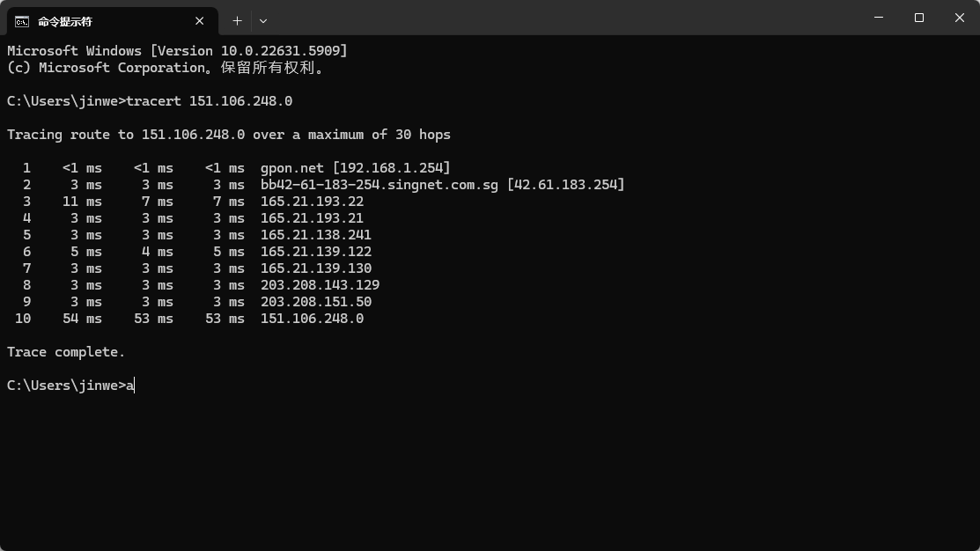
Task: Select the 命令提示符 tab
Action: click(x=97, y=21)
